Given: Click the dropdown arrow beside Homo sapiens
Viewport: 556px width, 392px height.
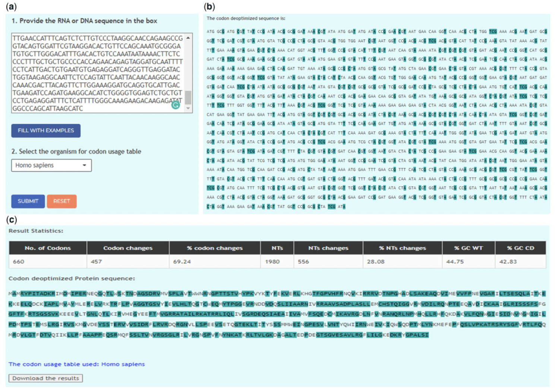Looking at the screenshot, I should pos(84,165).
